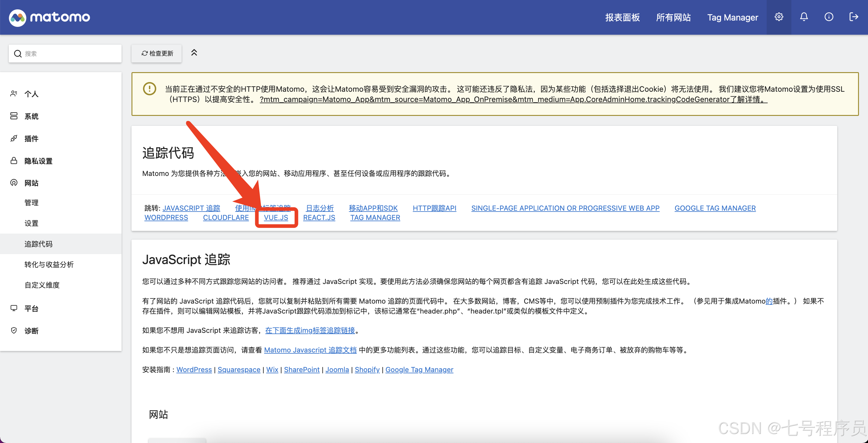Expand the 平台 sidebar section

click(x=31, y=308)
